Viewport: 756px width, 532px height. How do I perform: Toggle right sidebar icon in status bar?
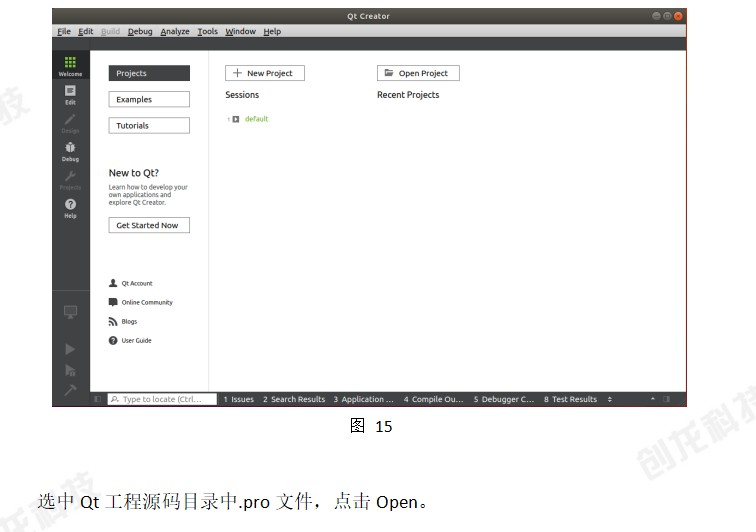tap(667, 399)
